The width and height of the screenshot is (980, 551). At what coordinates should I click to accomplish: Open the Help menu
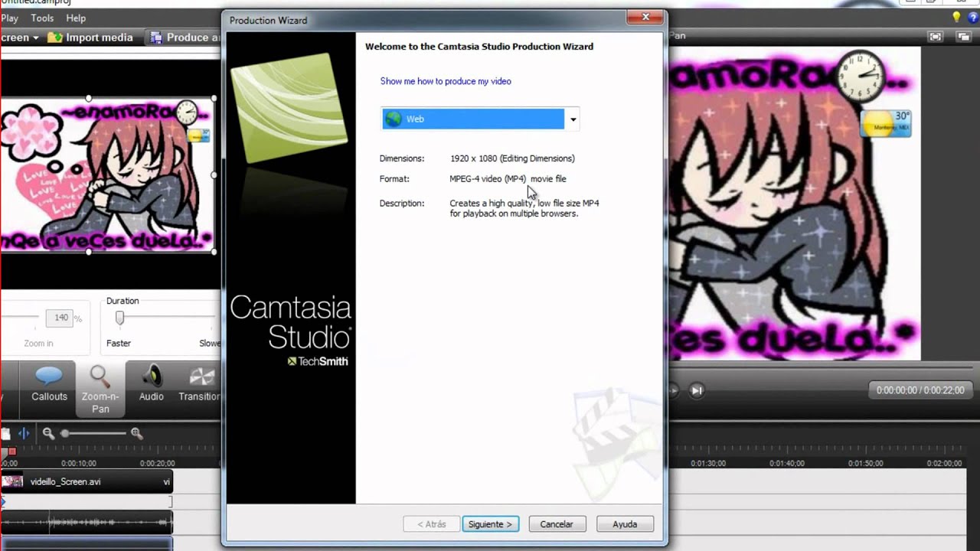click(76, 18)
